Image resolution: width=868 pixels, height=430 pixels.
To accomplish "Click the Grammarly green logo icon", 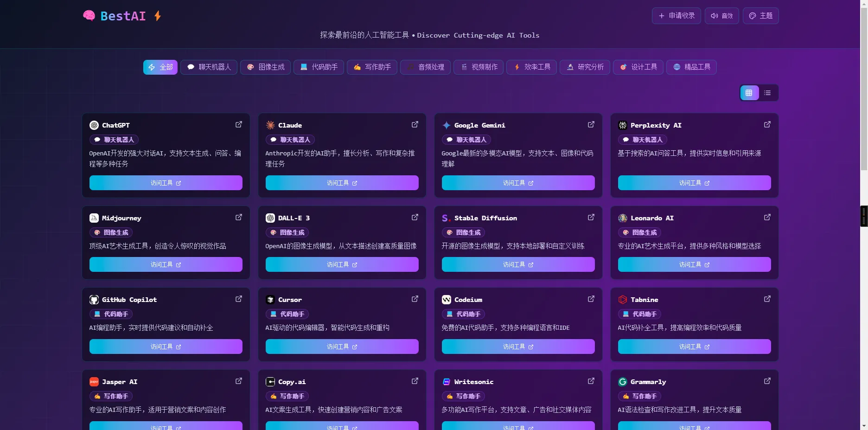I will pyautogui.click(x=623, y=382).
